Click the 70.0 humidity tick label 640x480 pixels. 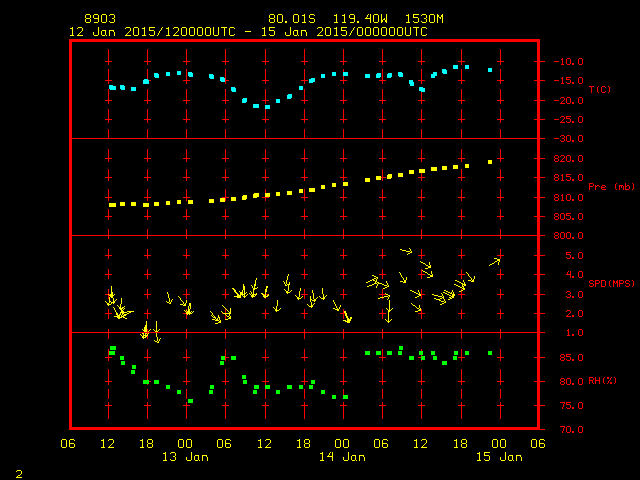(x=571, y=430)
